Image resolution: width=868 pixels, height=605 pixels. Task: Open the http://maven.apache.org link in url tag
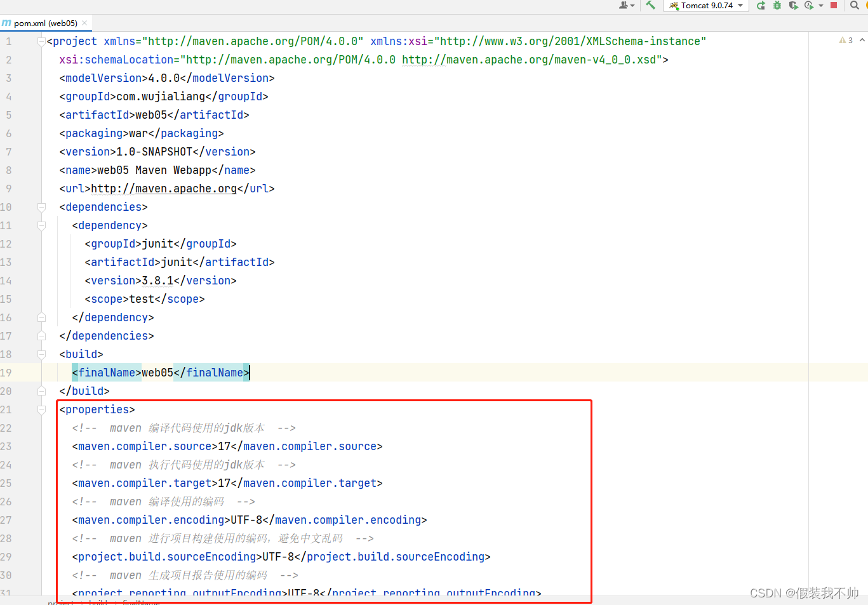pos(164,189)
